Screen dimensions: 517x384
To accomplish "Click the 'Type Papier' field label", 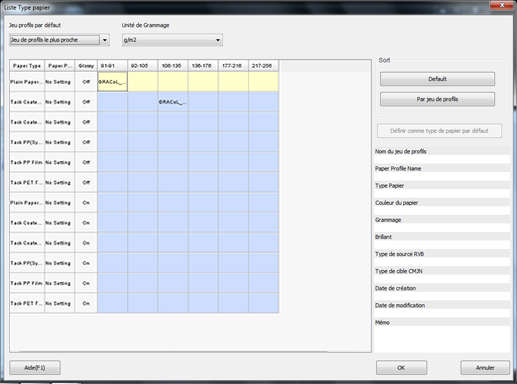I will point(389,186).
